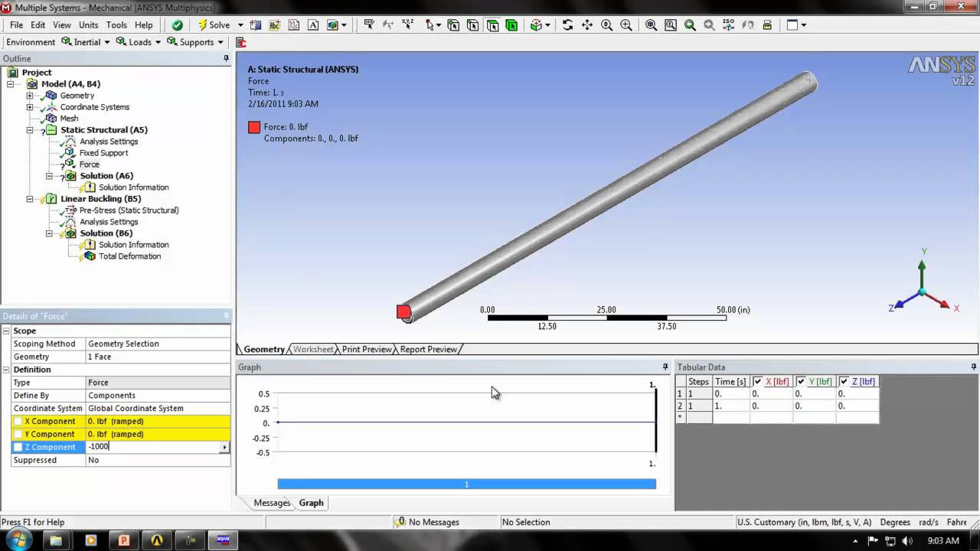Click the Z Component value input field
The height and width of the screenshot is (551, 980).
tap(152, 447)
